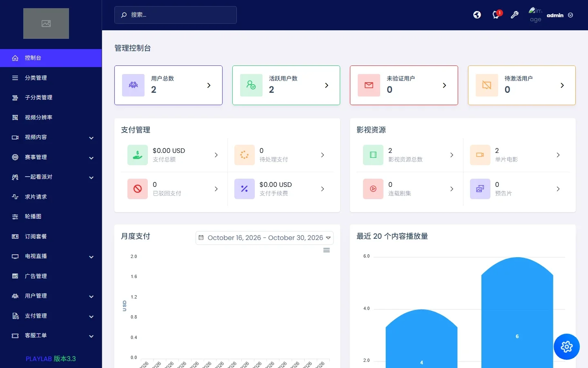Image resolution: width=588 pixels, height=368 pixels.
Task: Open 子分类管理 in the sidebar
Action: 51,98
